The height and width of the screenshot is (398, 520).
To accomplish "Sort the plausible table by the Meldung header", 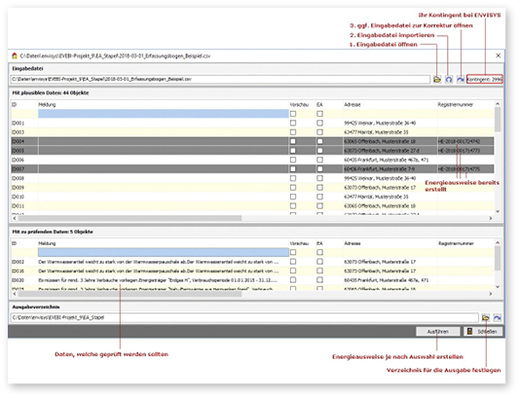I will click(47, 105).
